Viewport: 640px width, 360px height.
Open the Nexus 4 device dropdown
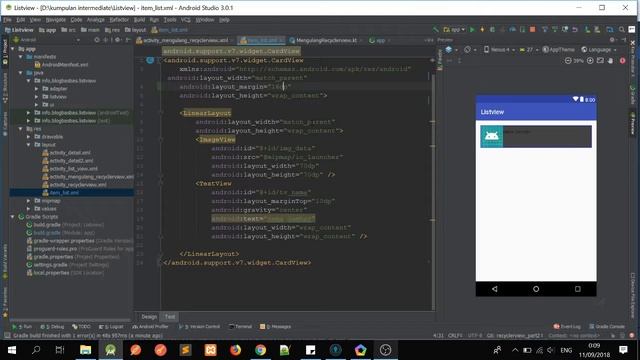[x=499, y=49]
